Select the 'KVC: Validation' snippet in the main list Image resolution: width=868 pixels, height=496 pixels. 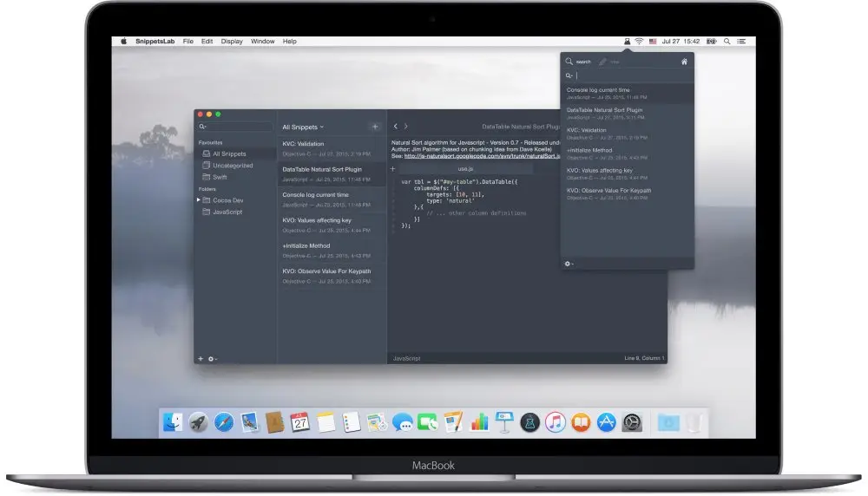[332, 148]
